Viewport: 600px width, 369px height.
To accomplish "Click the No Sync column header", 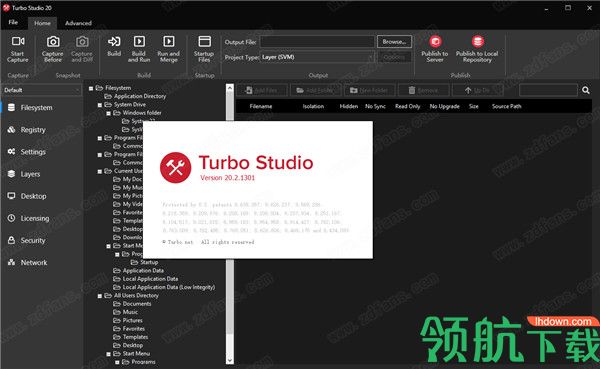I will click(x=375, y=106).
